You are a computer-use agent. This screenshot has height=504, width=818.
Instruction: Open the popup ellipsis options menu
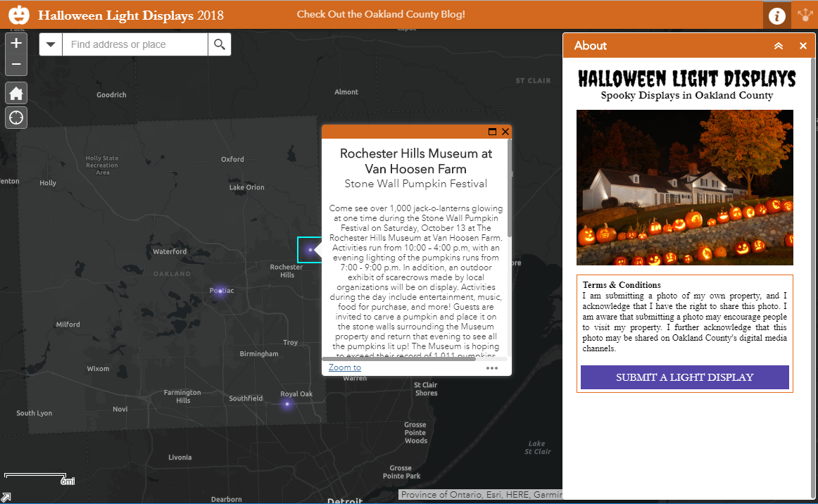[491, 367]
